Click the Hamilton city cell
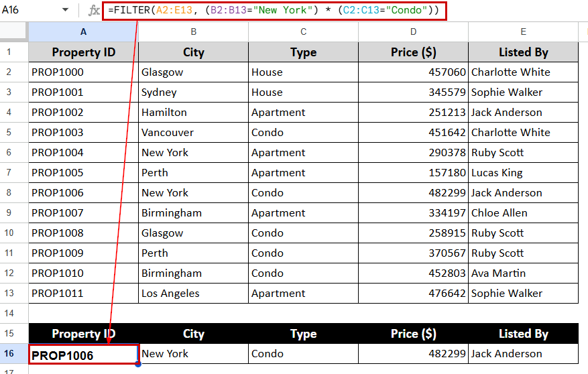588x374 pixels. [194, 113]
